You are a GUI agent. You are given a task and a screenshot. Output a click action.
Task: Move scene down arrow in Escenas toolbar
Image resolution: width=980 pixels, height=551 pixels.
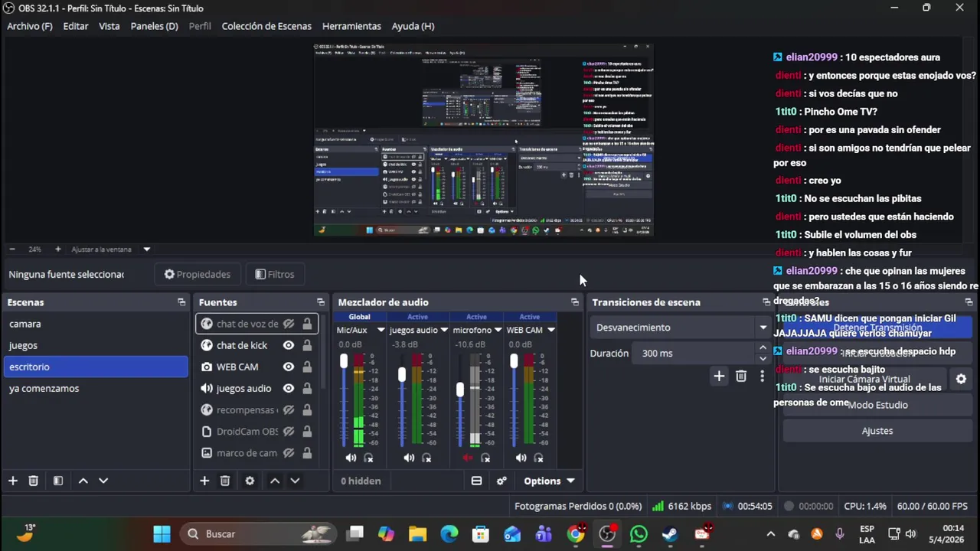[x=103, y=481]
